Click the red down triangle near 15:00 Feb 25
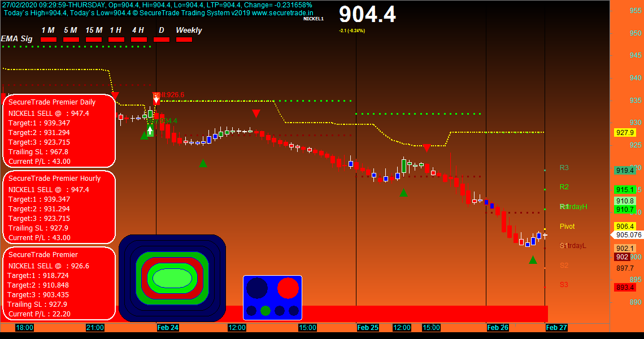This screenshot has width=644, height=339. coord(427,147)
